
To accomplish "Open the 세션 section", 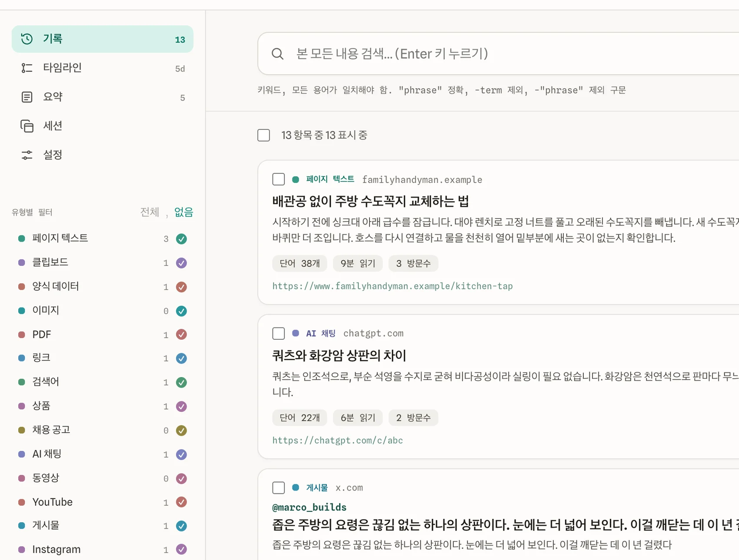I will 103,126.
